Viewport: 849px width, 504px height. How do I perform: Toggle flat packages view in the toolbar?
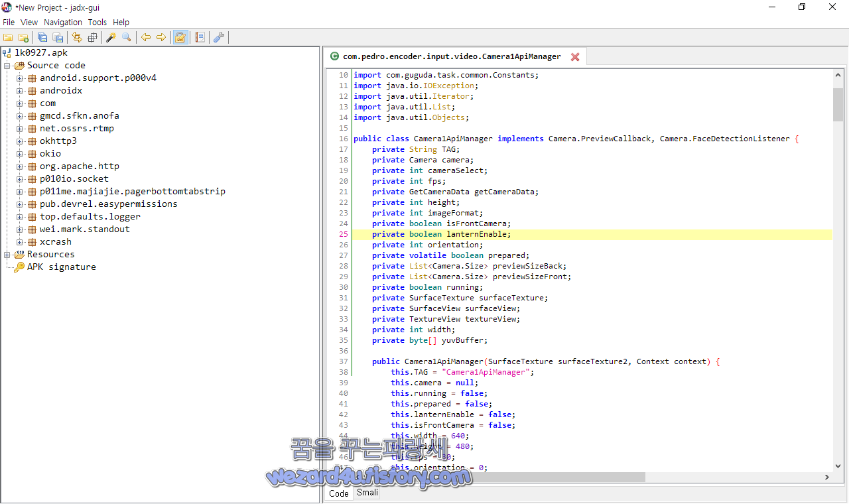coord(92,37)
